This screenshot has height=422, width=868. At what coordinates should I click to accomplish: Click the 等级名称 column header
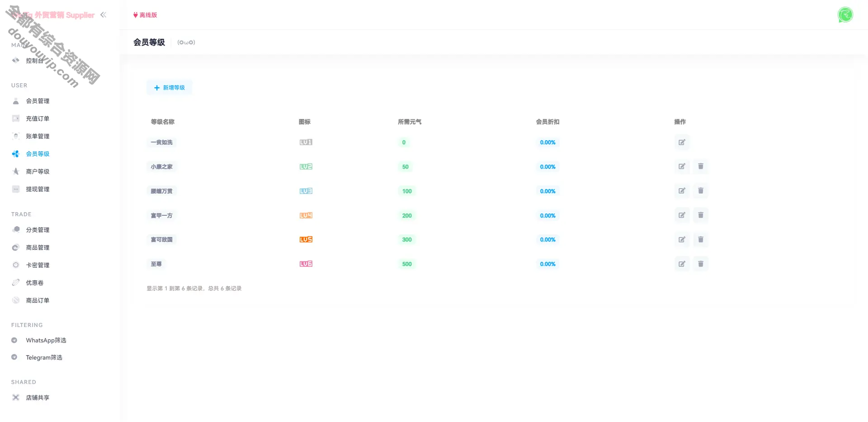click(x=163, y=122)
